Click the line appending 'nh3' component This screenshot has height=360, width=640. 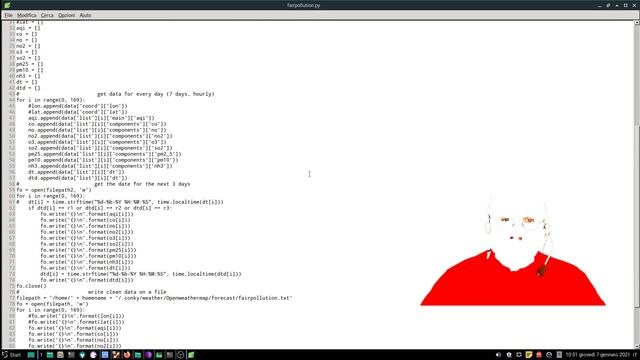point(100,166)
